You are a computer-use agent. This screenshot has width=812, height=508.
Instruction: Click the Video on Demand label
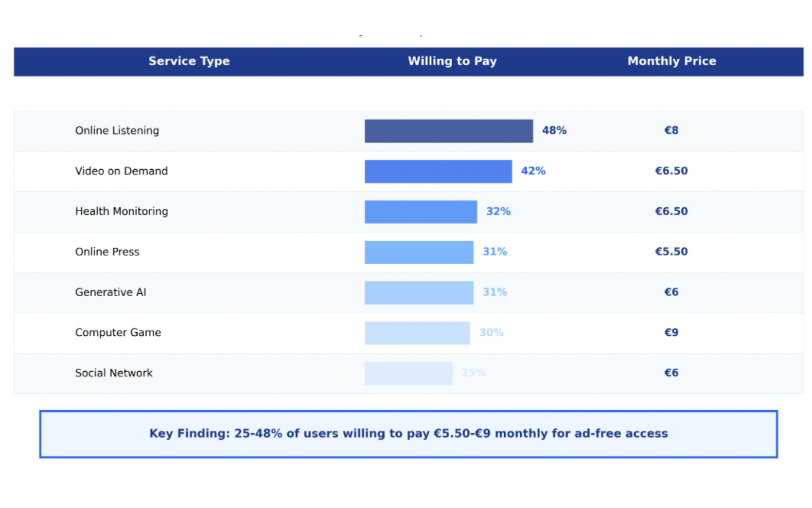click(x=121, y=171)
